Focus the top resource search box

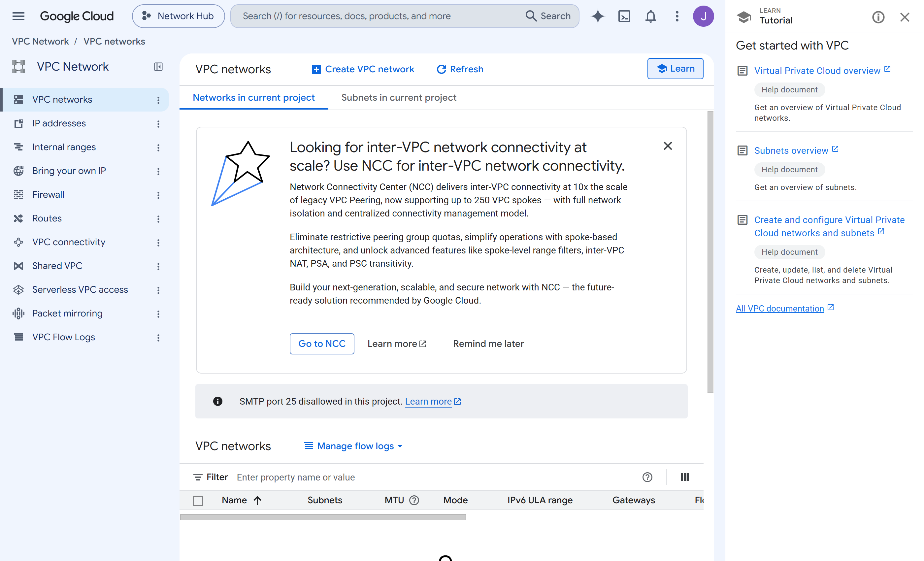tap(379, 16)
